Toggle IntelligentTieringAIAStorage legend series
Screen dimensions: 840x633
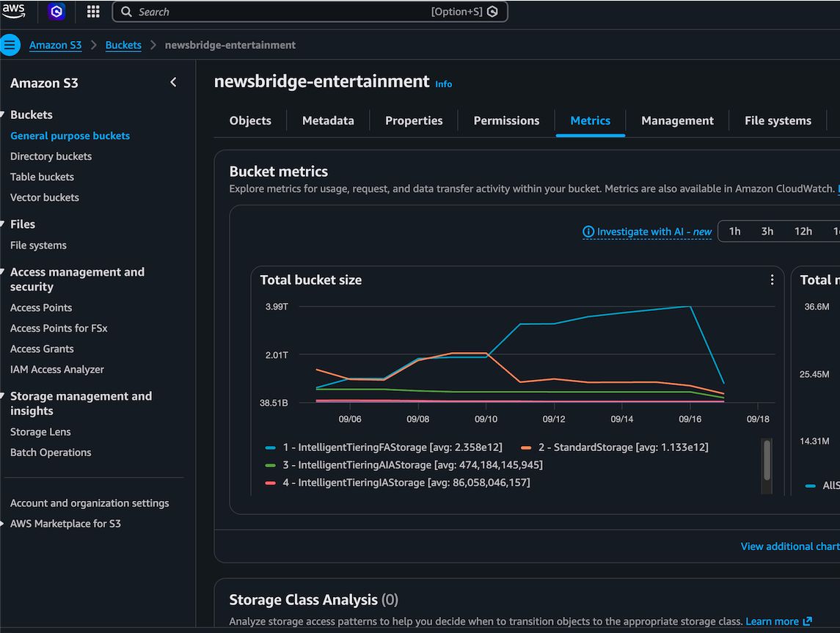click(x=403, y=465)
